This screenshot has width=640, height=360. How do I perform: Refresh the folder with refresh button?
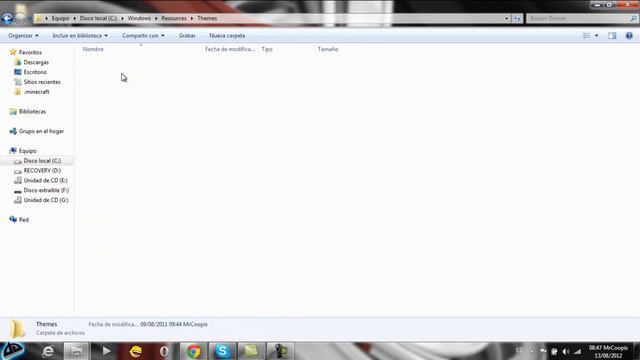click(517, 18)
